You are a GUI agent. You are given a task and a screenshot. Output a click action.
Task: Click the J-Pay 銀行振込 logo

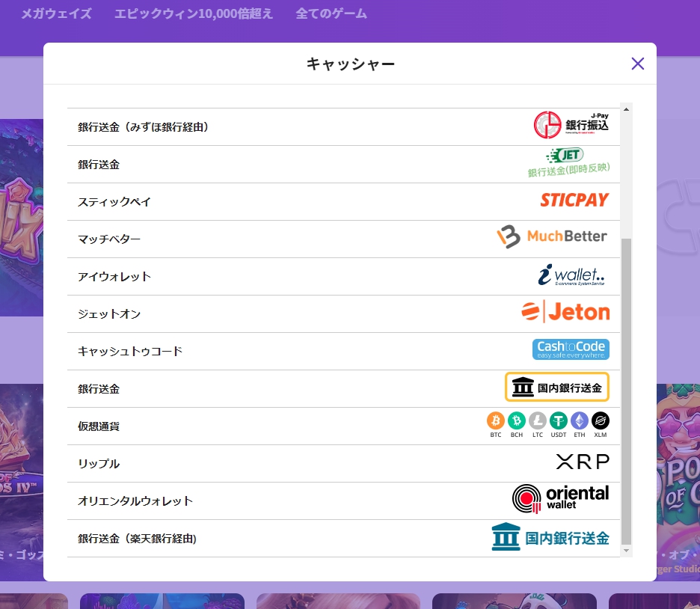pyautogui.click(x=571, y=125)
